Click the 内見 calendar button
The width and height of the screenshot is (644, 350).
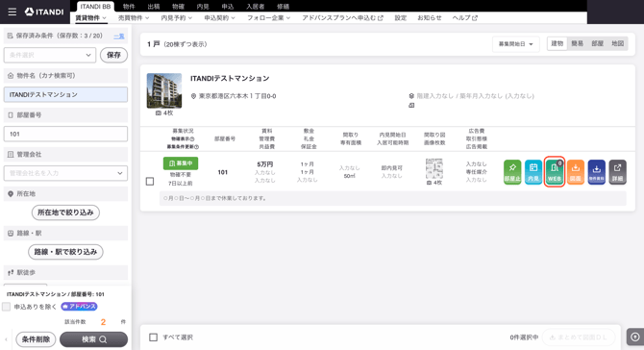533,172
